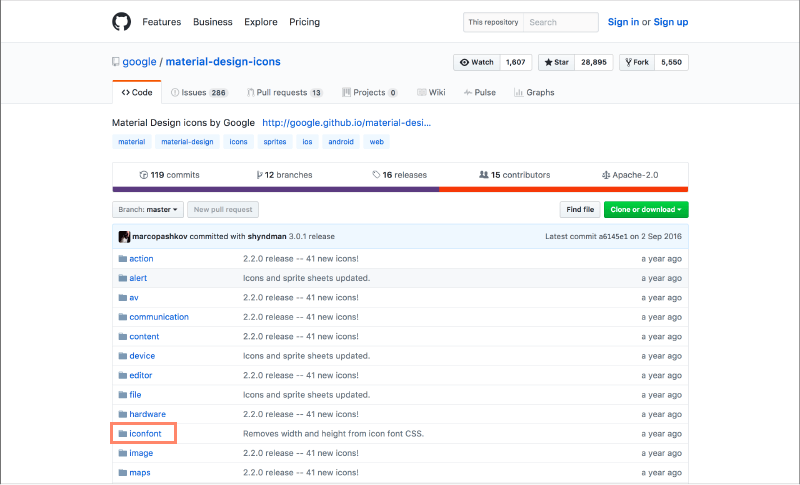Click marcopashkov's avatar thumbnail
The image size is (800, 485).
coord(124,237)
